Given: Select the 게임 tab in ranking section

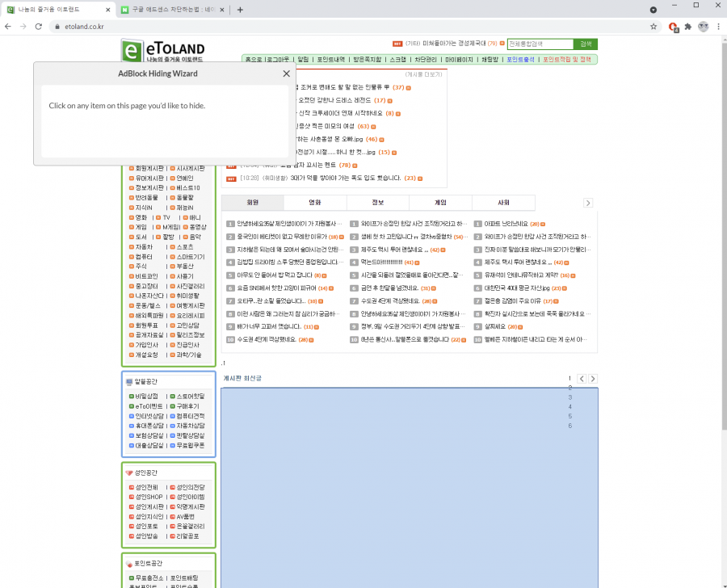Looking at the screenshot, I should [440, 203].
